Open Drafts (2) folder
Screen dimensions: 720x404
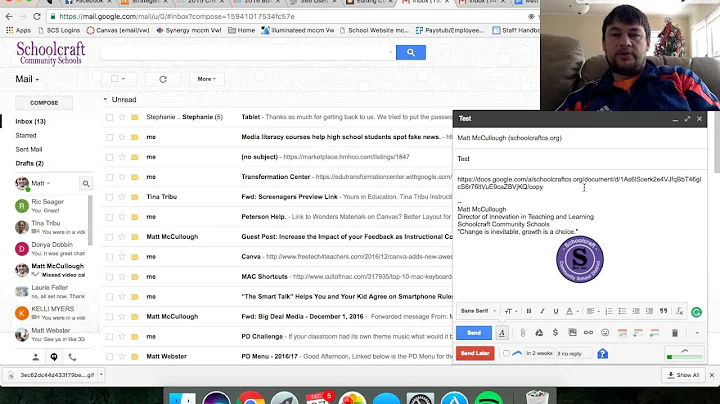(29, 163)
